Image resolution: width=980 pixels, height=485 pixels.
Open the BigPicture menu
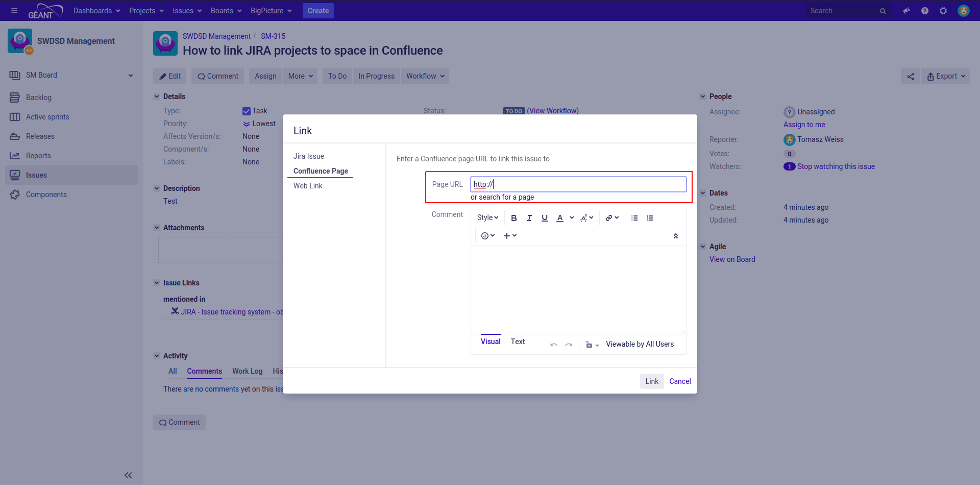coord(271,11)
